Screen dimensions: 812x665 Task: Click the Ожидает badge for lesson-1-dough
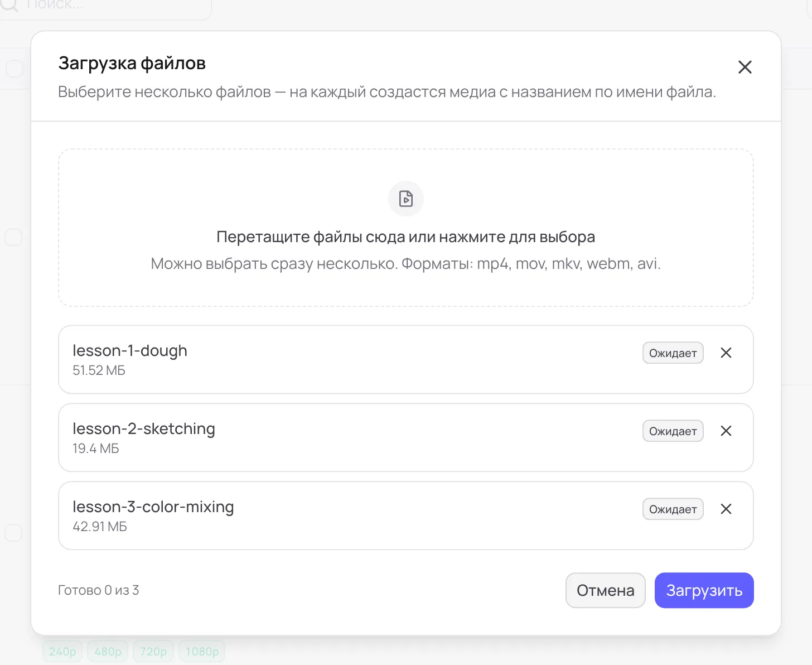pyautogui.click(x=673, y=353)
